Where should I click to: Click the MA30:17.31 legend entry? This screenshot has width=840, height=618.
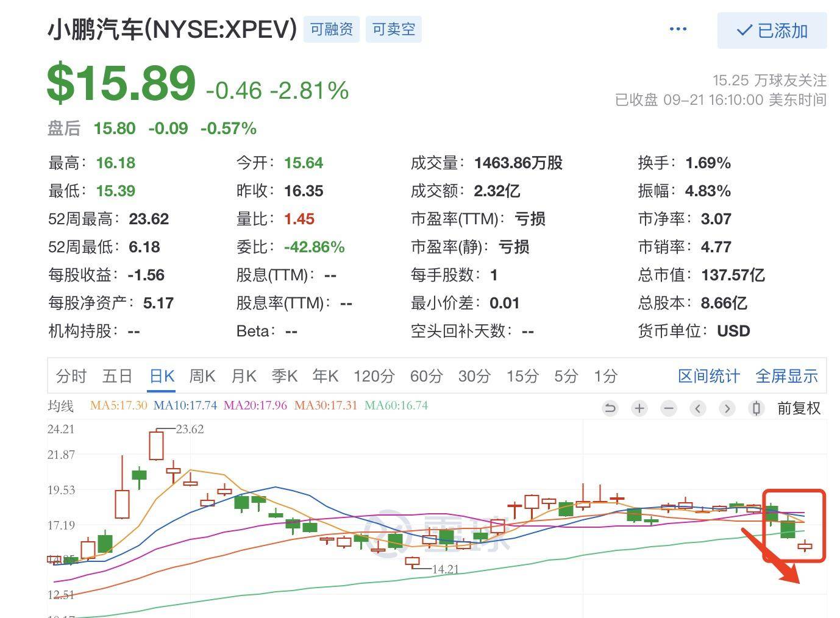click(x=326, y=405)
